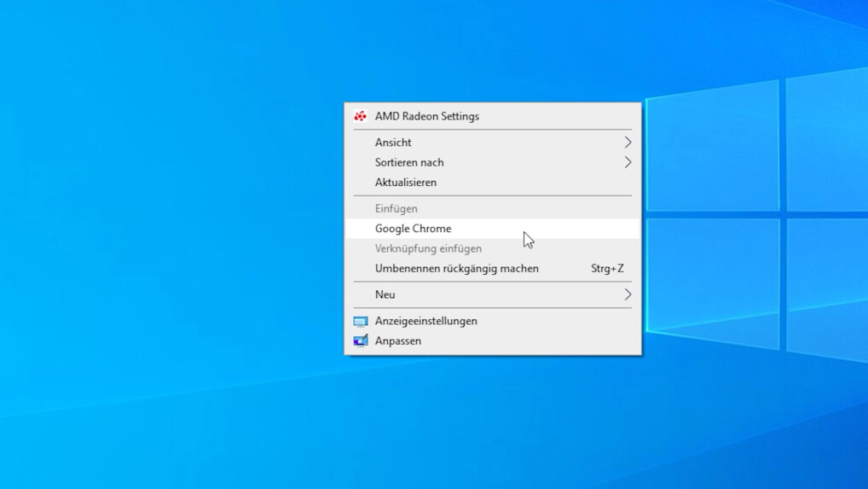The width and height of the screenshot is (868, 489).
Task: Expand the arrow next to Ansicht
Action: pyautogui.click(x=628, y=143)
